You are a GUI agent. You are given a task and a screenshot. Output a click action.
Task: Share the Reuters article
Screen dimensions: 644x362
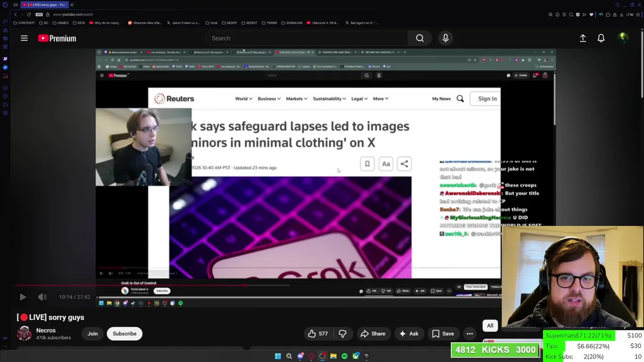click(x=405, y=164)
